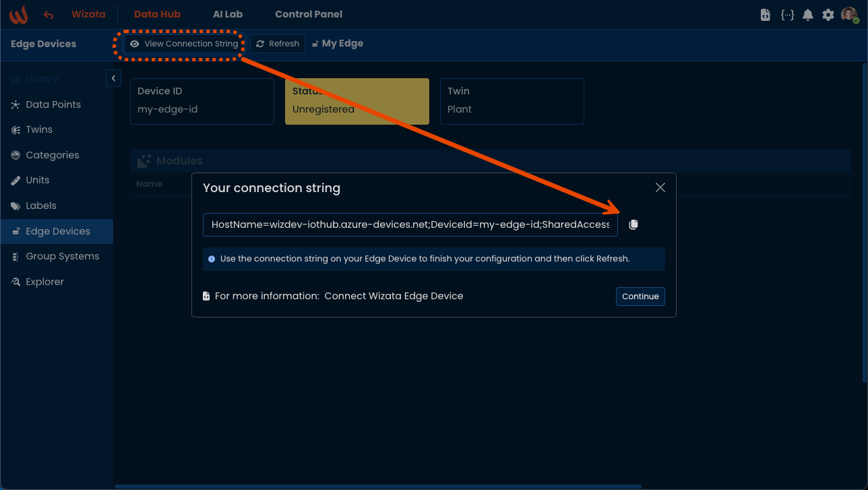Open Explorer in sidebar
Image resolution: width=868 pixels, height=490 pixels.
(57, 282)
